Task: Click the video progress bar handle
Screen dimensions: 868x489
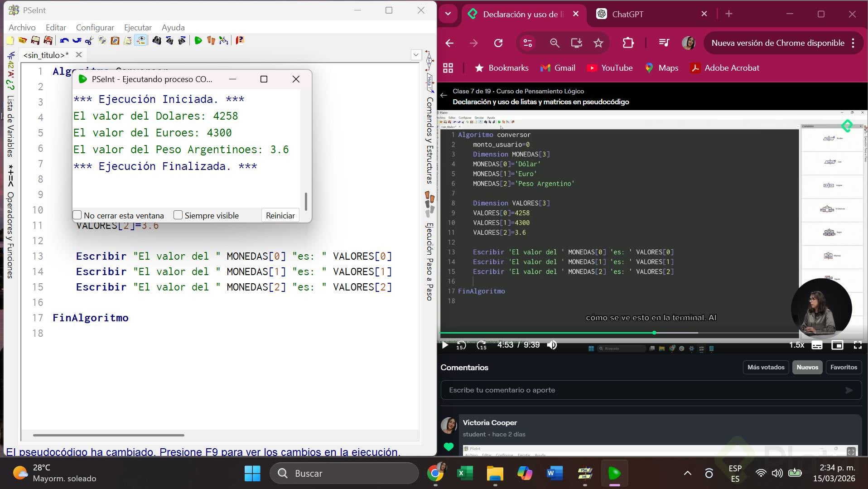Action: pos(654,333)
